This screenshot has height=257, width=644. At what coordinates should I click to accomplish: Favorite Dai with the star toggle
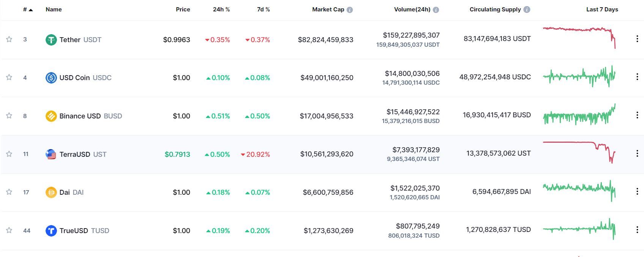coord(9,192)
